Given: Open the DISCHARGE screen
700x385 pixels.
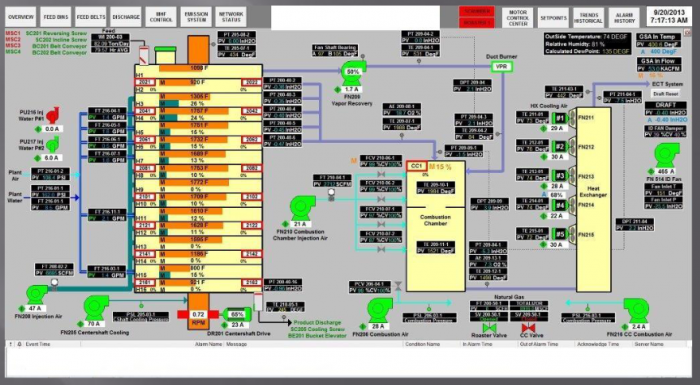Looking at the screenshot, I should [x=126, y=17].
